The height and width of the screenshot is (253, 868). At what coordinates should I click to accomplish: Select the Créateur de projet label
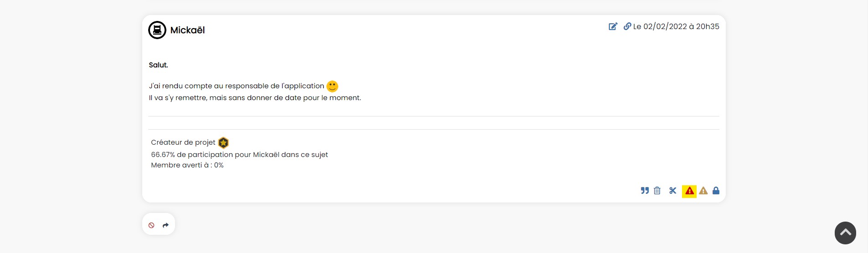pyautogui.click(x=183, y=142)
